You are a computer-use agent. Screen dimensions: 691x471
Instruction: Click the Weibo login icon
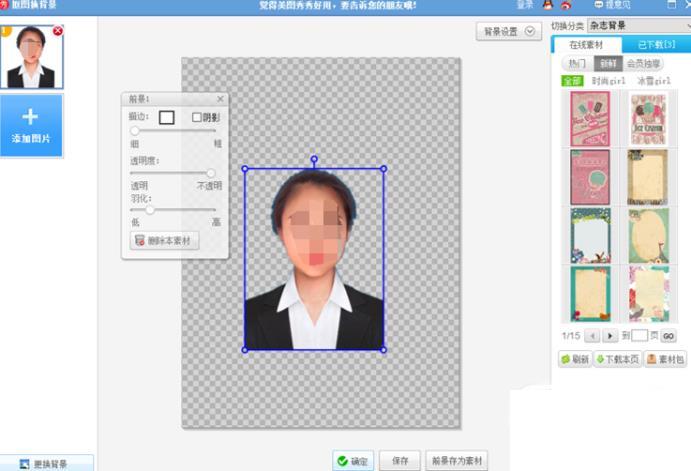[566, 5]
